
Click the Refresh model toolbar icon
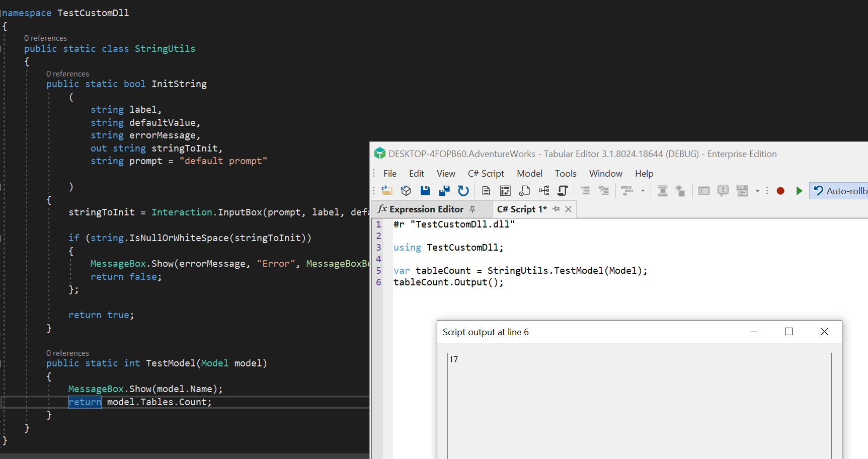pos(463,191)
